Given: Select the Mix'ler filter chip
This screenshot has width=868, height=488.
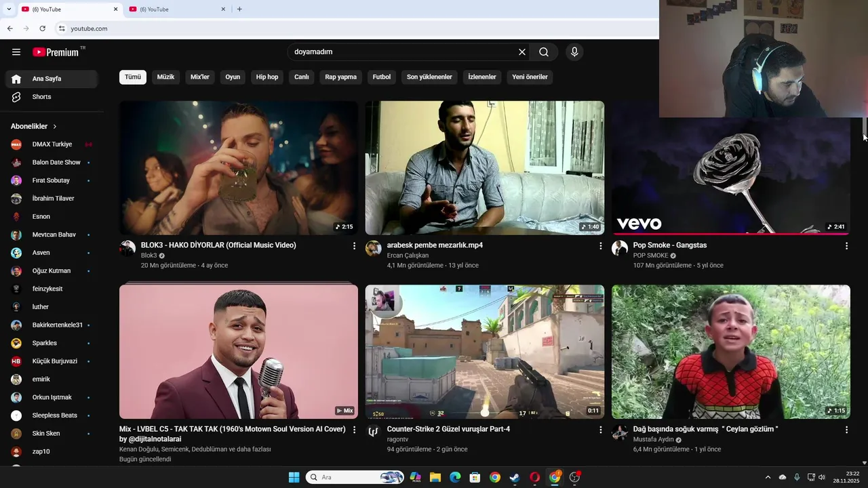Looking at the screenshot, I should [x=200, y=77].
